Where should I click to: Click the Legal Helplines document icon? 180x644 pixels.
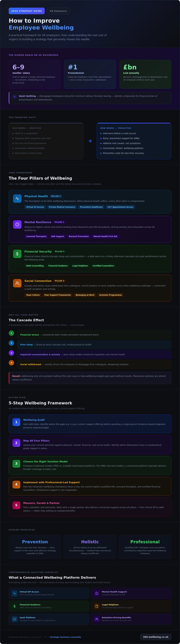[x=97, y=606]
